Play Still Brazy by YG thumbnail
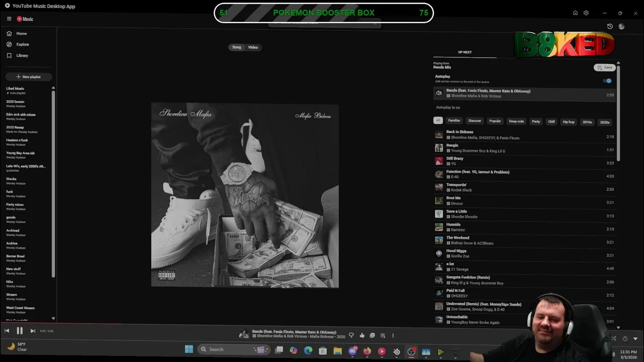The width and height of the screenshot is (644, 362). click(439, 161)
